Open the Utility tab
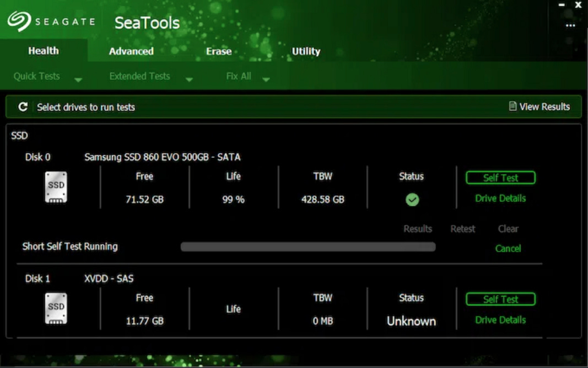Image resolution: width=588 pixels, height=368 pixels. pos(306,51)
